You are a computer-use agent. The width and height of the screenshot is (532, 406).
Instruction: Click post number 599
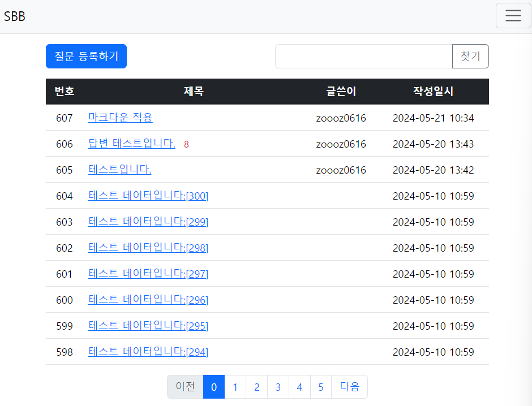pos(65,326)
